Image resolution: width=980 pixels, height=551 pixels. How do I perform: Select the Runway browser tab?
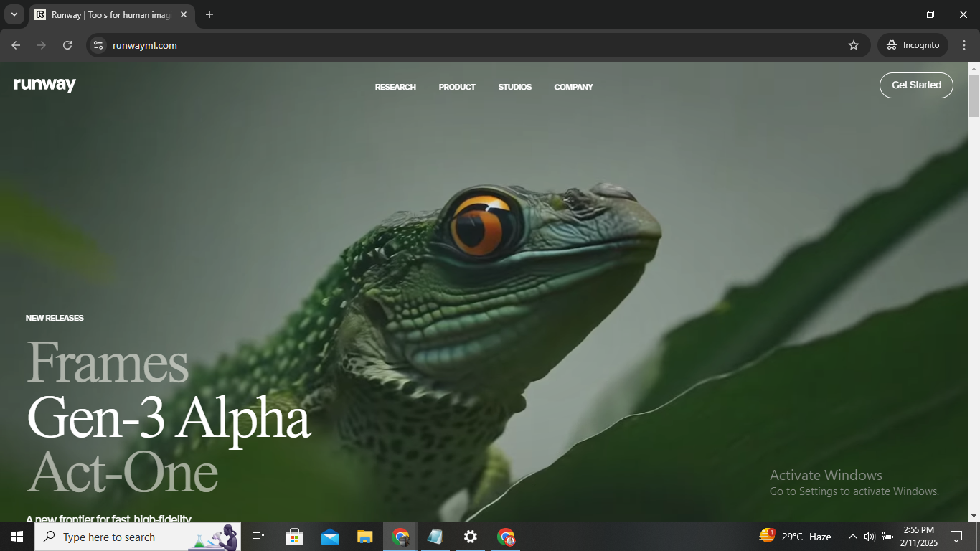click(110, 14)
